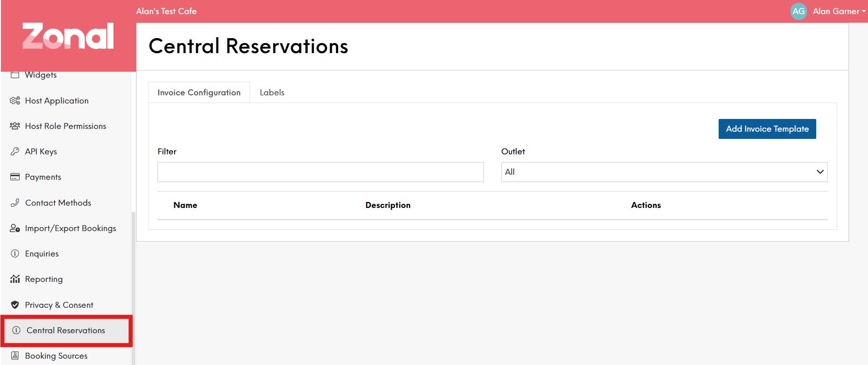The width and height of the screenshot is (868, 365).
Task: Click the Import/Export Bookings user icon
Action: [15, 228]
